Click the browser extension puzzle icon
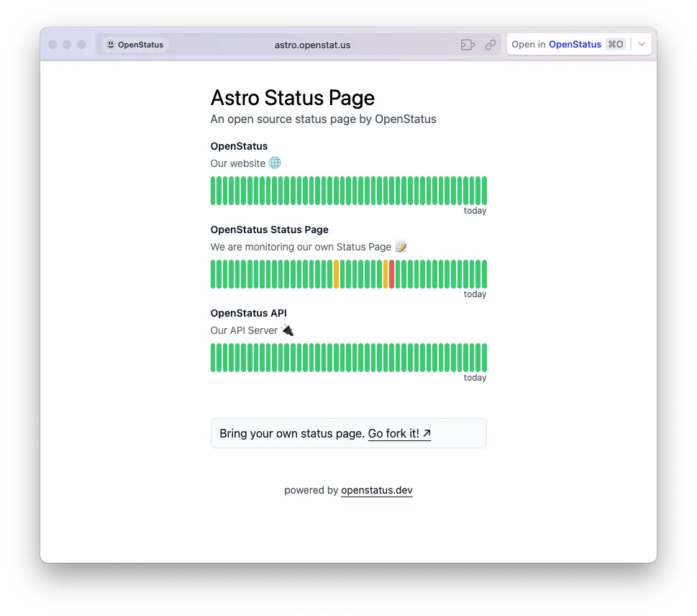Image resolution: width=697 pixels, height=616 pixels. click(468, 44)
